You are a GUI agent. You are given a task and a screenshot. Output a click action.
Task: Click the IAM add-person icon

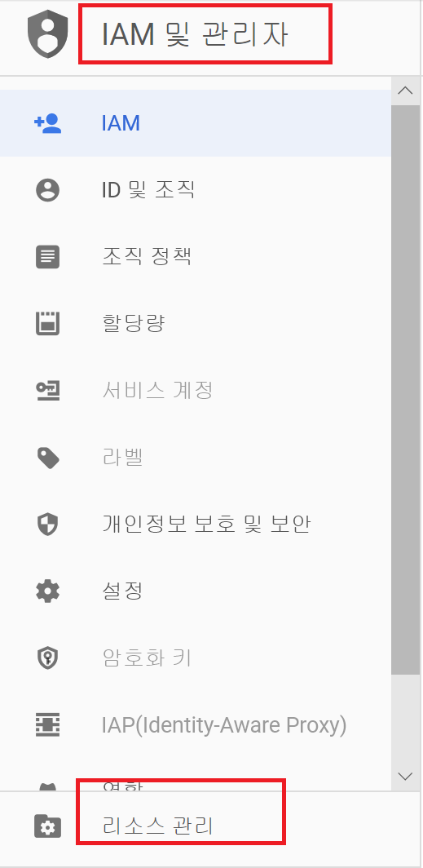pyautogui.click(x=47, y=123)
